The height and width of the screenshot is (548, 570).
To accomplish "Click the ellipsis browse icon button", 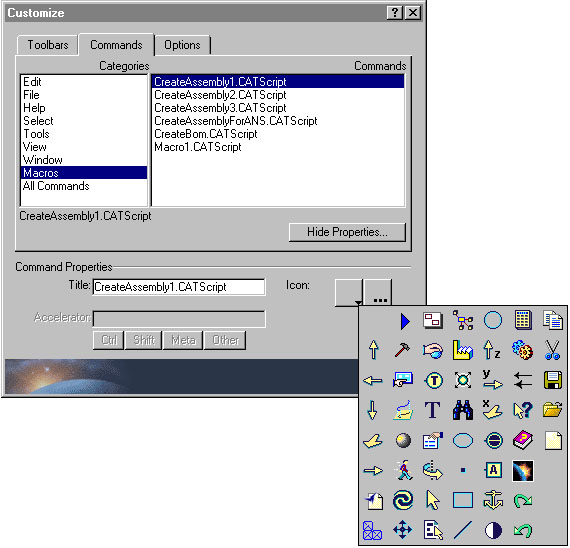I will (x=378, y=292).
